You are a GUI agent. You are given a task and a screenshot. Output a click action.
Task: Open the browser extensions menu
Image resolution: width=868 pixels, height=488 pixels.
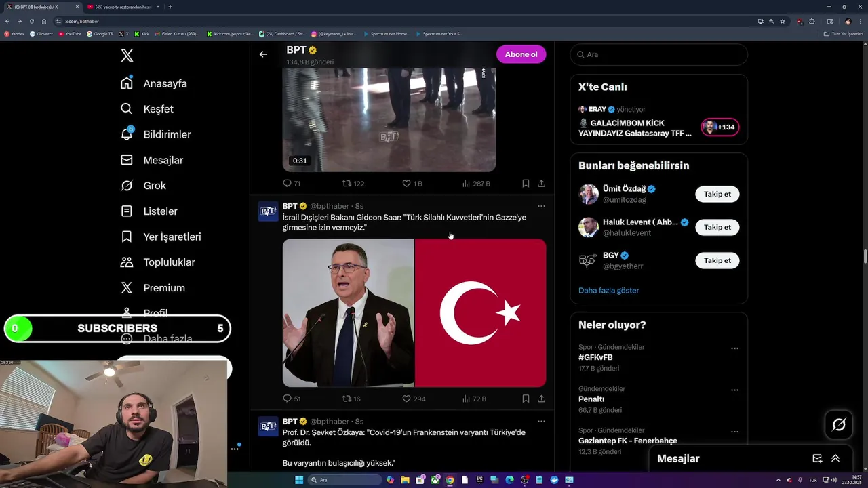pyautogui.click(x=812, y=21)
